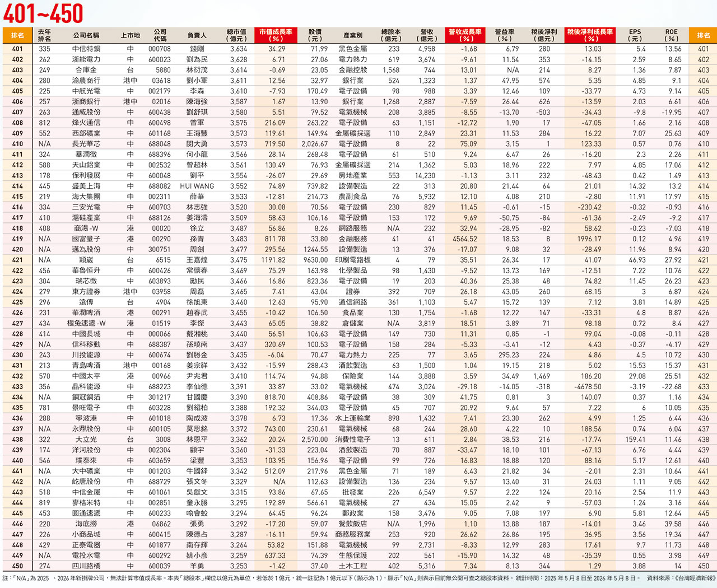This screenshot has width=717, height=588.
Task: Click person name "姚小彥"
Action: [x=197, y=556]
